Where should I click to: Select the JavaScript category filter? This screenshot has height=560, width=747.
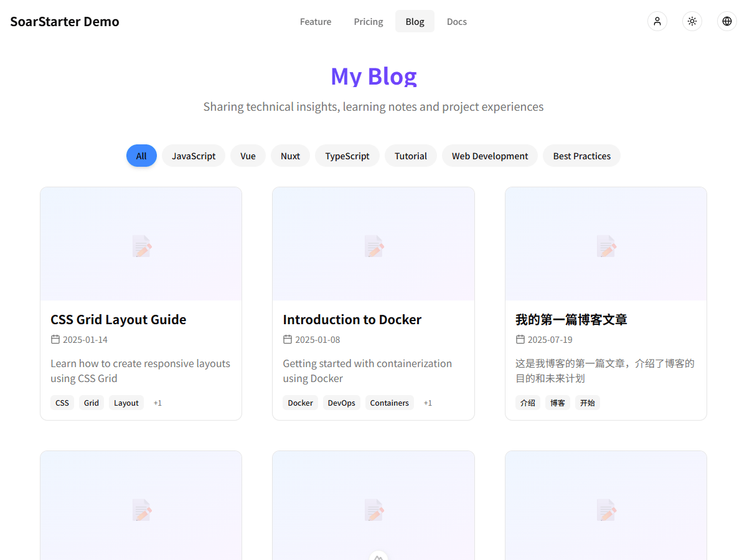[193, 156]
